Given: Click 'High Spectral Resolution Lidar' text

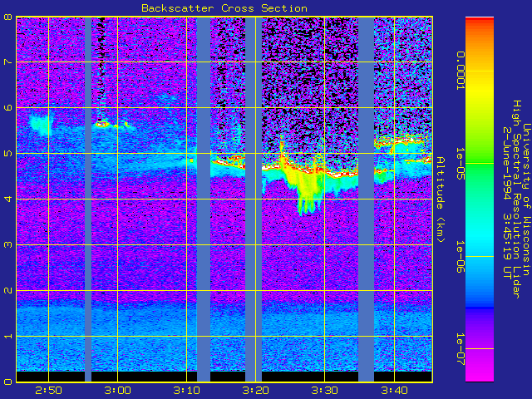Looking at the screenshot, I should coord(517,199).
